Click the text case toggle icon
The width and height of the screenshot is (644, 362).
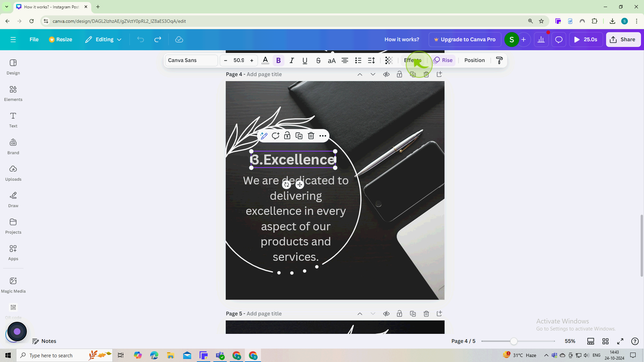click(332, 60)
